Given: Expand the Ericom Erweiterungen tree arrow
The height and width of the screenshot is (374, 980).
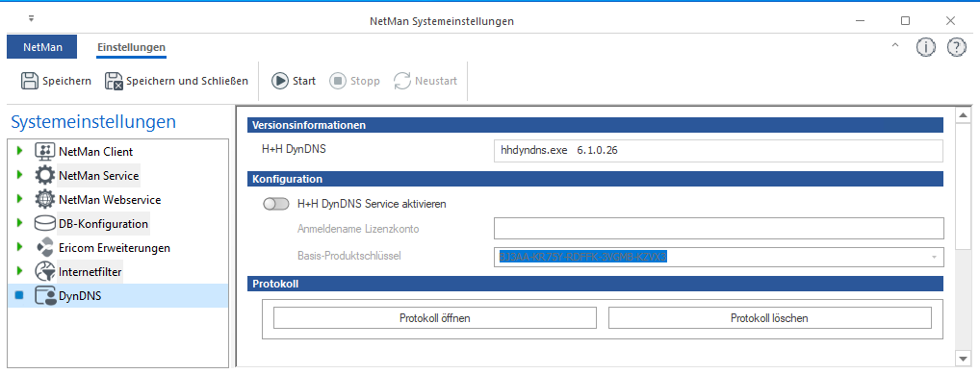Looking at the screenshot, I should (x=20, y=247).
